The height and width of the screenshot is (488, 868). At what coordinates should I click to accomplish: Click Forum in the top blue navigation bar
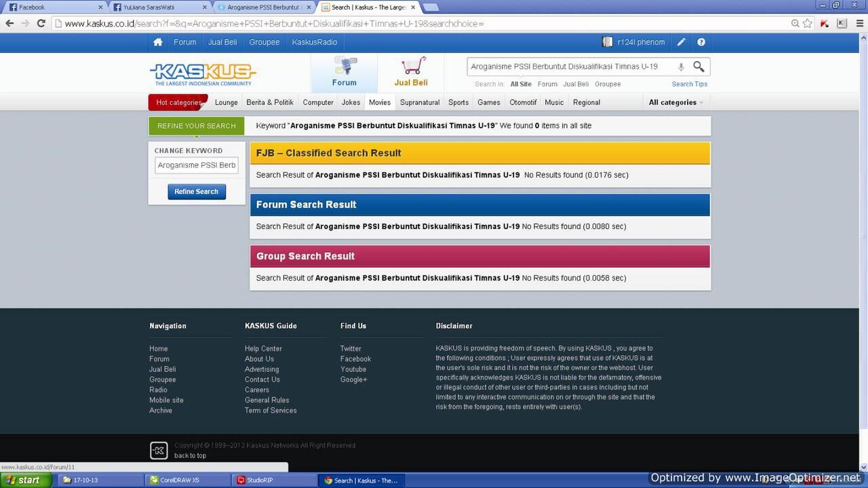point(184,42)
